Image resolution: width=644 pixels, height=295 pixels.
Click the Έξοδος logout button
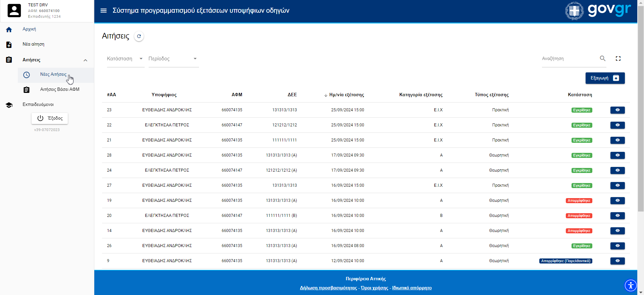50,118
